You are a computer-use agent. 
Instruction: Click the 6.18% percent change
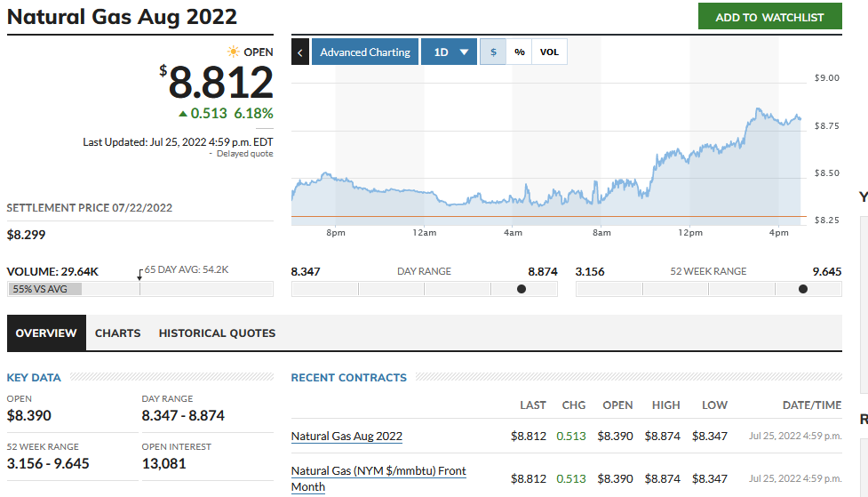253,114
